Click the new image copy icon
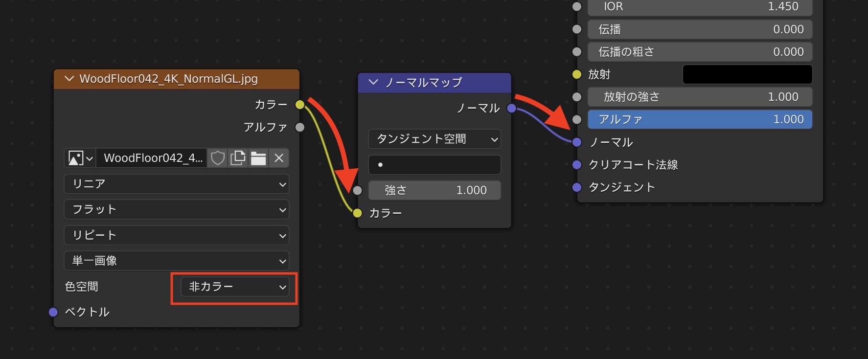The height and width of the screenshot is (359, 868). tap(238, 158)
